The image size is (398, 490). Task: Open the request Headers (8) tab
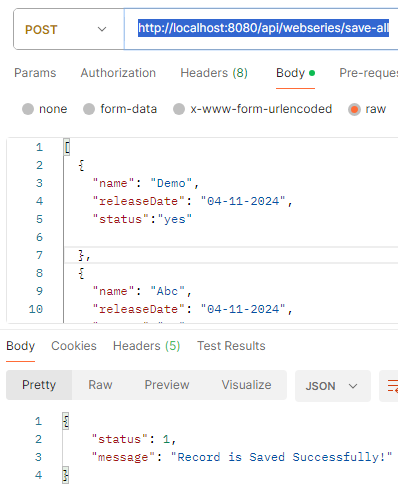click(x=214, y=73)
